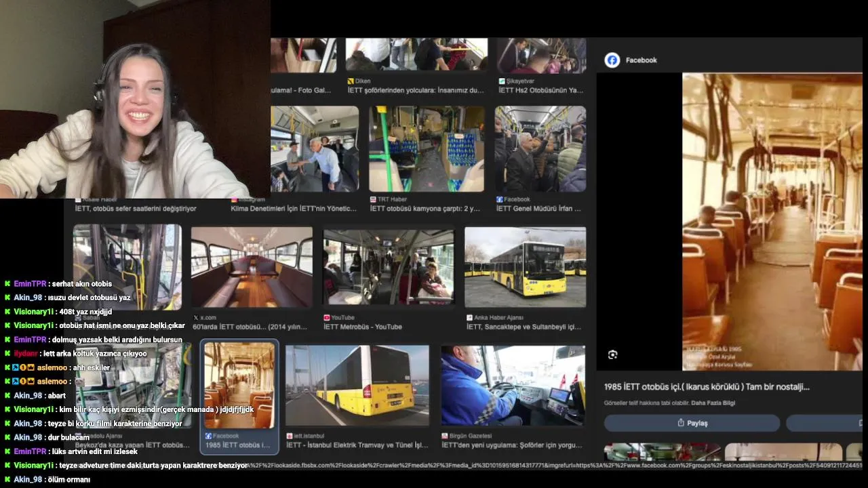
Task: Click the YouTube source icon under the metrobüs image
Action: (x=326, y=317)
